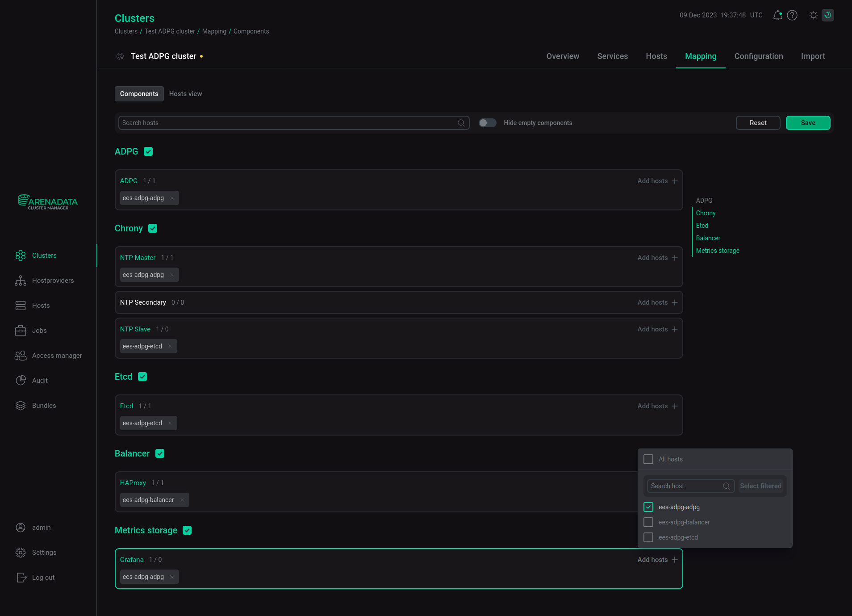Image resolution: width=852 pixels, height=616 pixels.
Task: Jump to Balancer in anchor list
Action: point(708,238)
